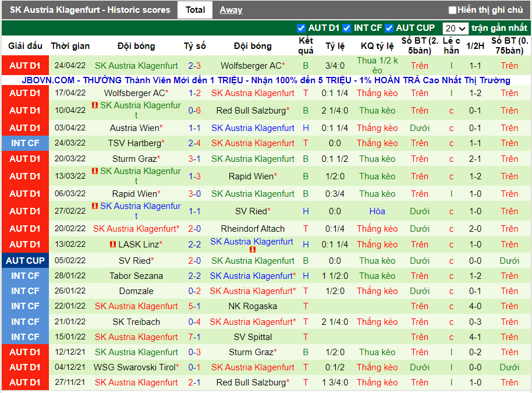Click the 2-4 score of the TSV Hartberg match

tap(194, 143)
